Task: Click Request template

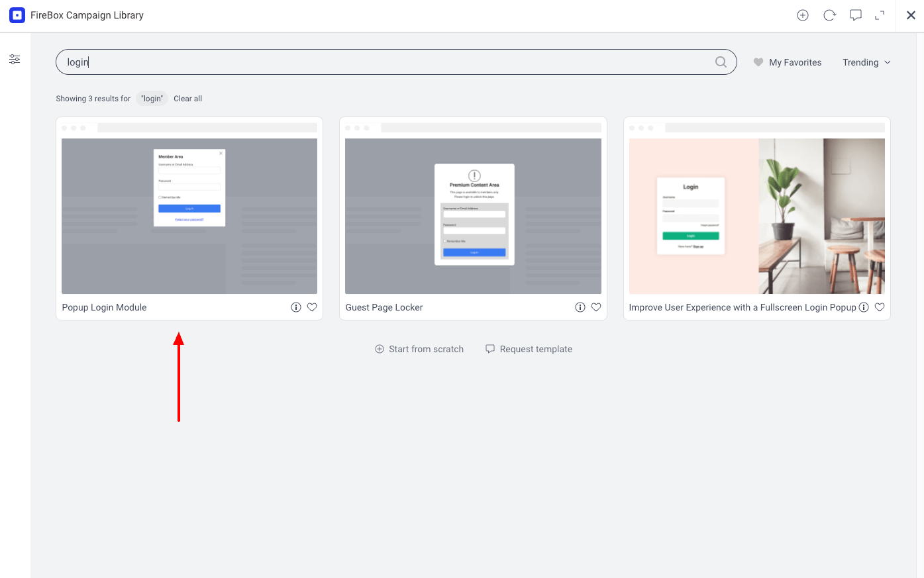Action: point(529,349)
